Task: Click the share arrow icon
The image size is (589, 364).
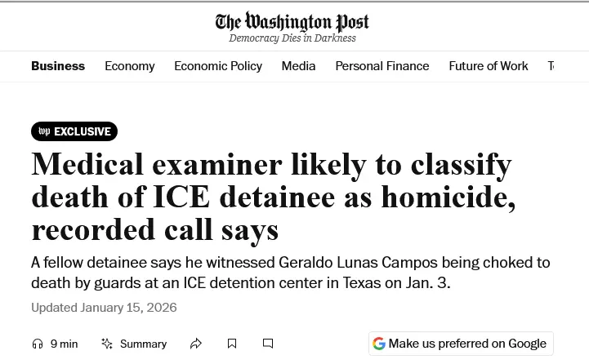Action: pos(196,344)
